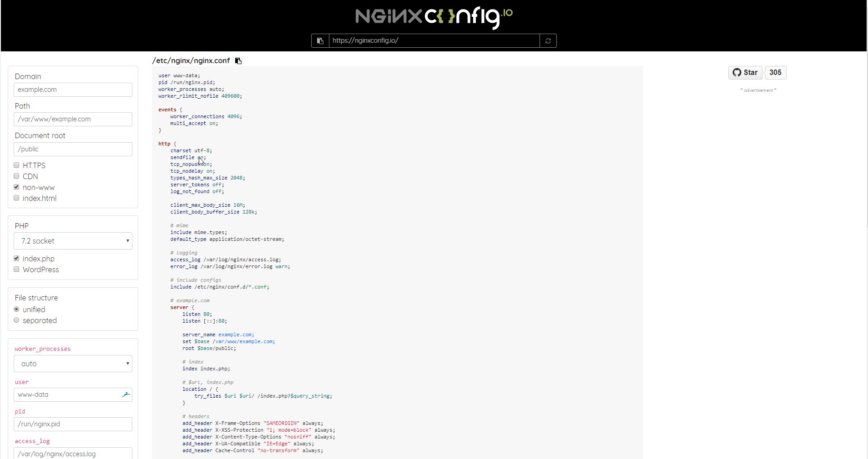Image resolution: width=868 pixels, height=459 pixels.
Task: Click the File structure heading
Action: (36, 298)
